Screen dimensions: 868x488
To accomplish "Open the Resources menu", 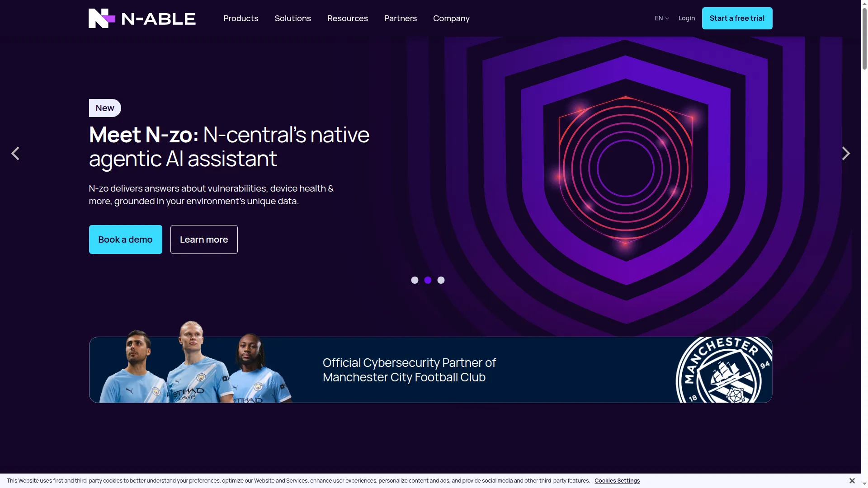I will pos(348,19).
